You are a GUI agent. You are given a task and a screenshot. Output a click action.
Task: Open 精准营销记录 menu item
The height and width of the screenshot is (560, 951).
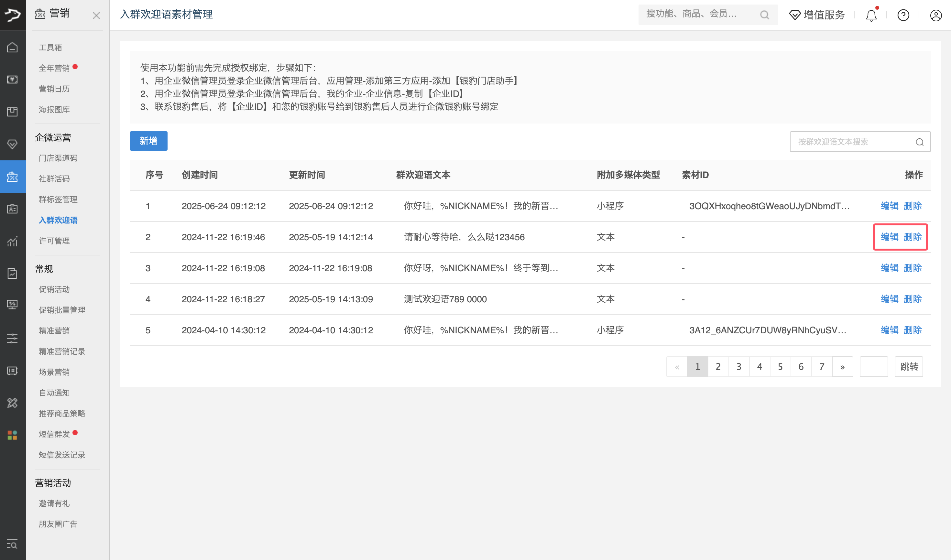click(x=62, y=352)
